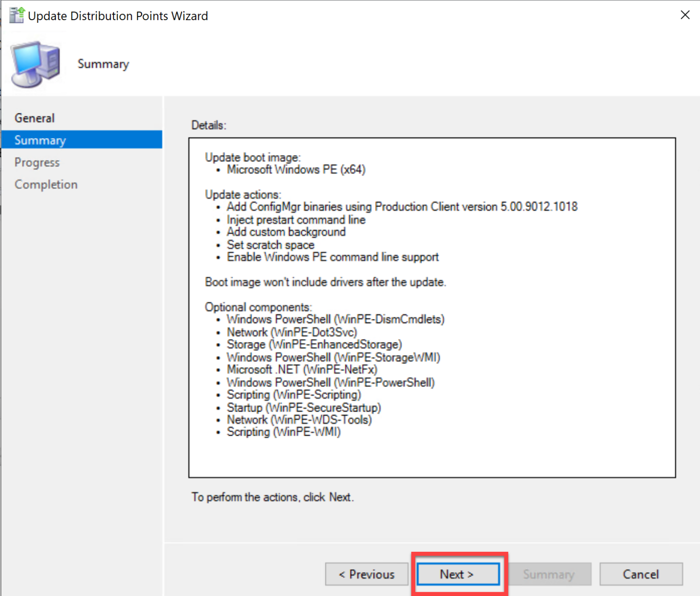Click the Update Distribution Points Wizard title bar icon
Image resolution: width=700 pixels, height=596 pixels.
point(16,15)
